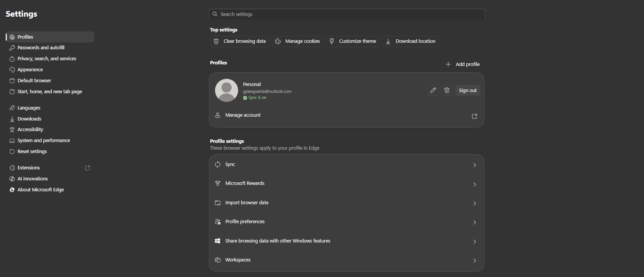Click the Microsoft Rewards trophy icon
The height and width of the screenshot is (277, 644).
(x=217, y=183)
